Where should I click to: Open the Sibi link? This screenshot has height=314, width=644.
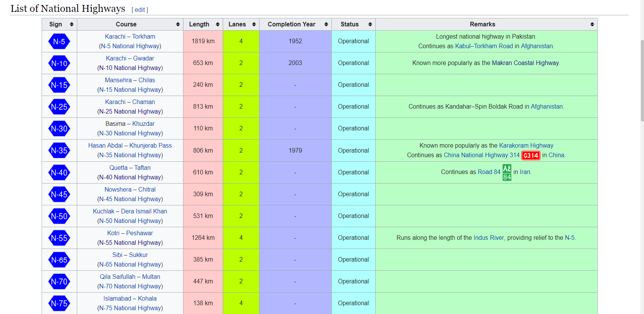[x=117, y=255]
